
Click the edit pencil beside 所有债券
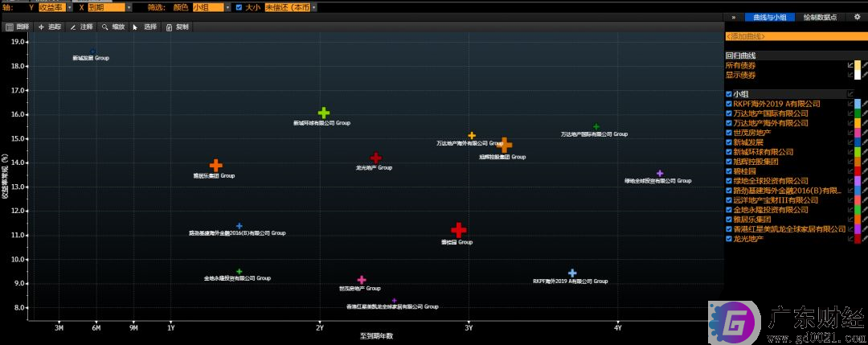point(865,65)
